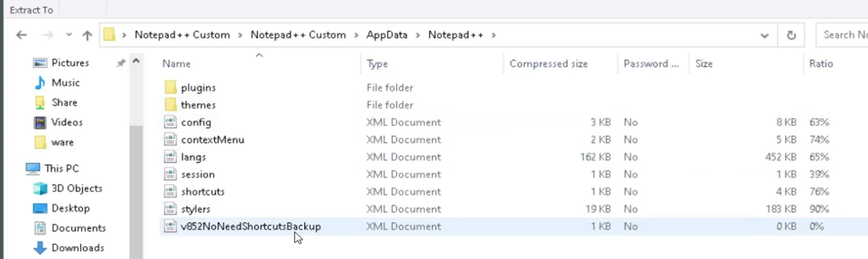Image resolution: width=868 pixels, height=259 pixels.
Task: Unpin Pictures using the pin icon
Action: [121, 63]
